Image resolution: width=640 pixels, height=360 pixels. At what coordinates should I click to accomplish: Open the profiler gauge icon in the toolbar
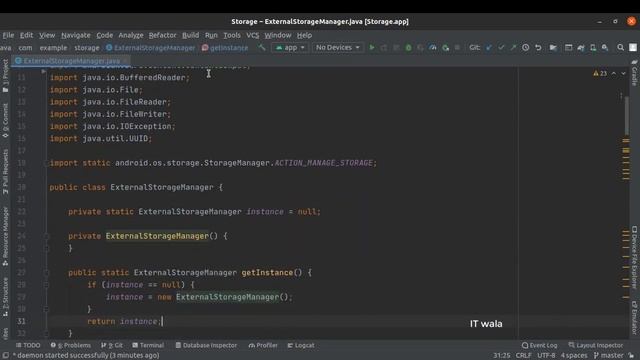pos(433,48)
